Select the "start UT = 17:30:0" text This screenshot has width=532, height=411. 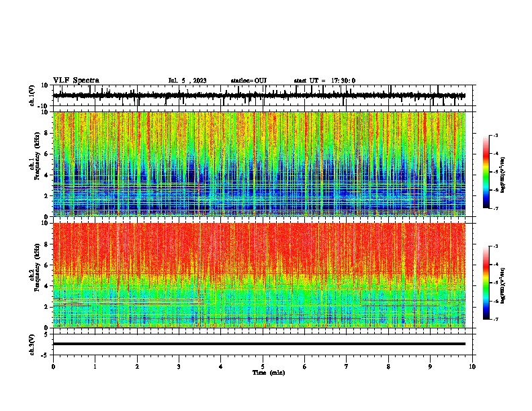(x=324, y=81)
